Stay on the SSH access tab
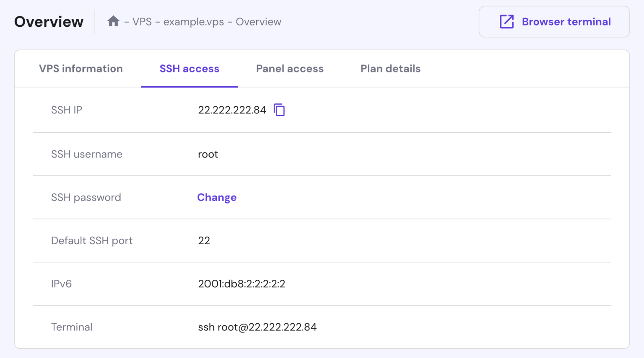 [x=189, y=68]
